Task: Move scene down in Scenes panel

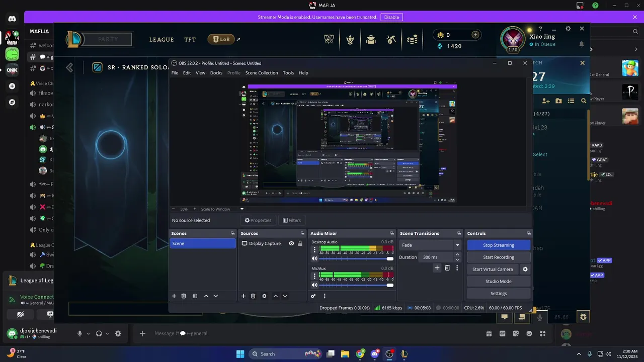Action: [x=216, y=296]
